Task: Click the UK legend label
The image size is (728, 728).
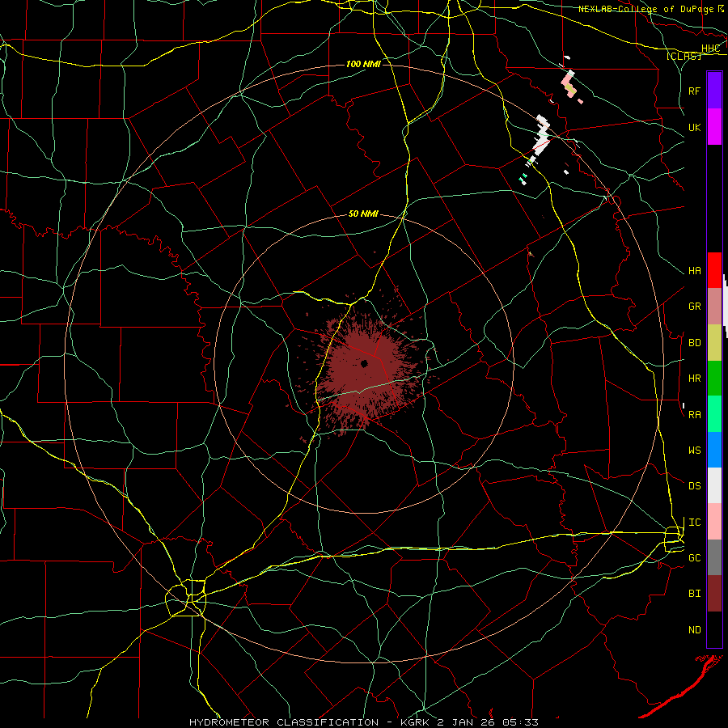Action: 695,128
